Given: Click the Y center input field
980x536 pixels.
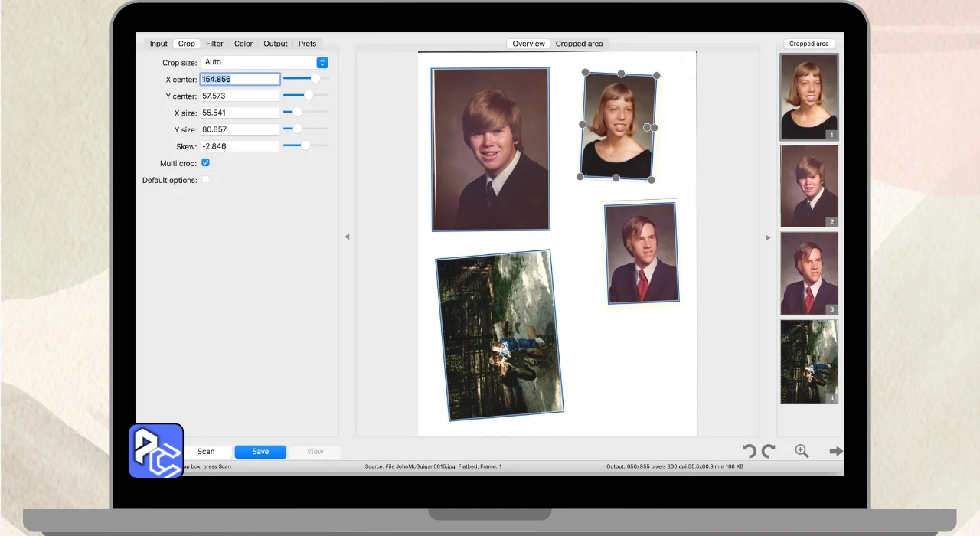Looking at the screenshot, I should click(240, 96).
